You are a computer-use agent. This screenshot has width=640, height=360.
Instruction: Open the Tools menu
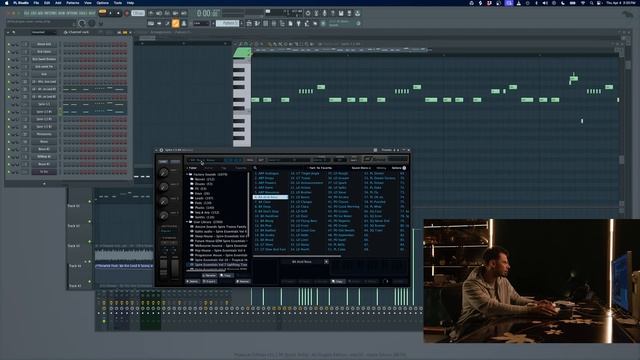point(118,3)
